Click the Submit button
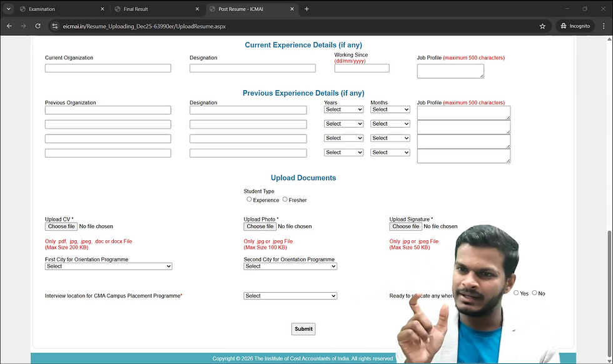Image resolution: width=613 pixels, height=364 pixels. tap(303, 329)
